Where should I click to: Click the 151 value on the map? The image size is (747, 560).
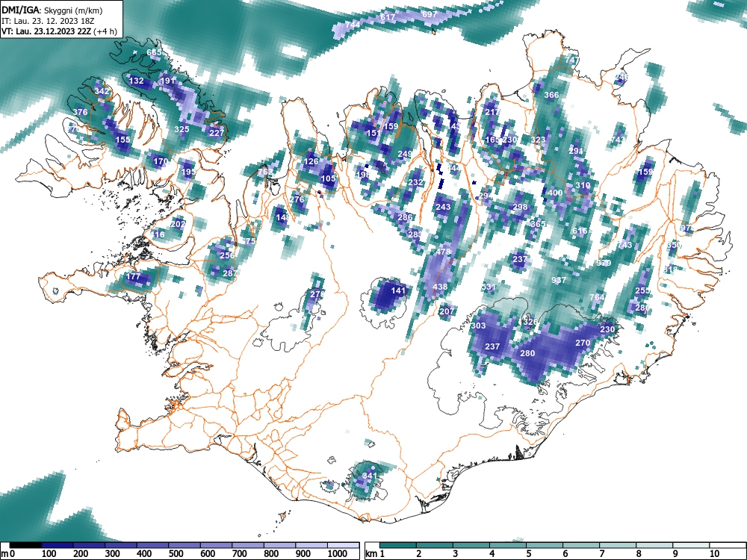(x=373, y=133)
